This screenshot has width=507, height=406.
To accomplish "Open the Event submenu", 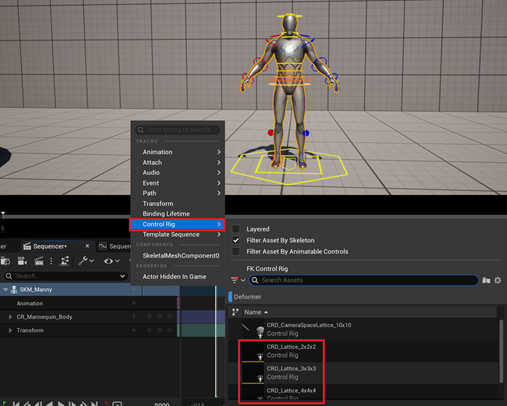I will click(178, 183).
